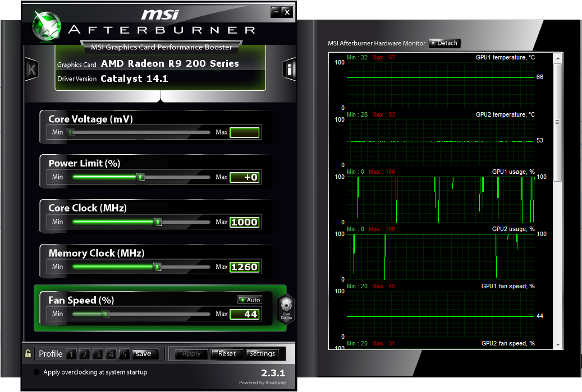Screen dimensions: 582x392
Task: Click the GPU2 usage graph
Action: 440,257
